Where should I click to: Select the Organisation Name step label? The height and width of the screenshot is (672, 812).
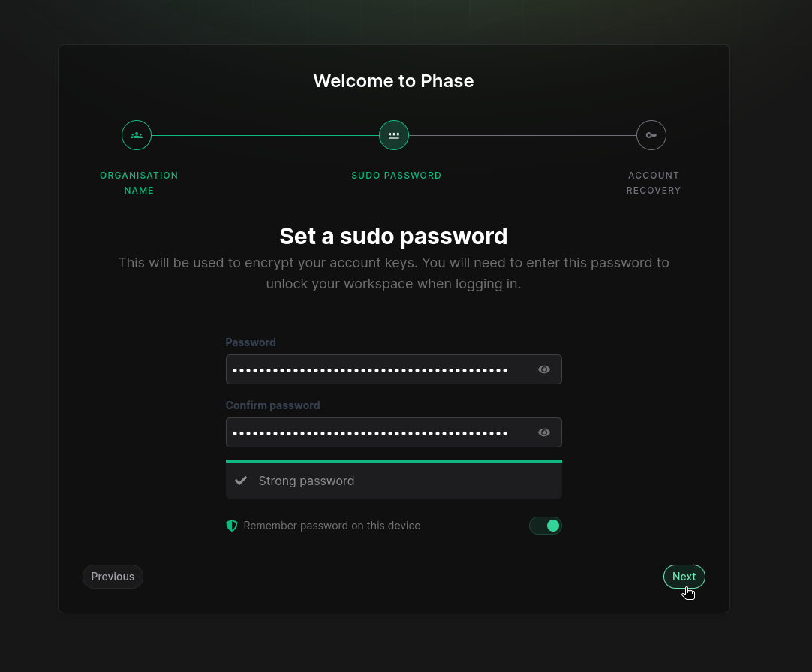click(139, 182)
